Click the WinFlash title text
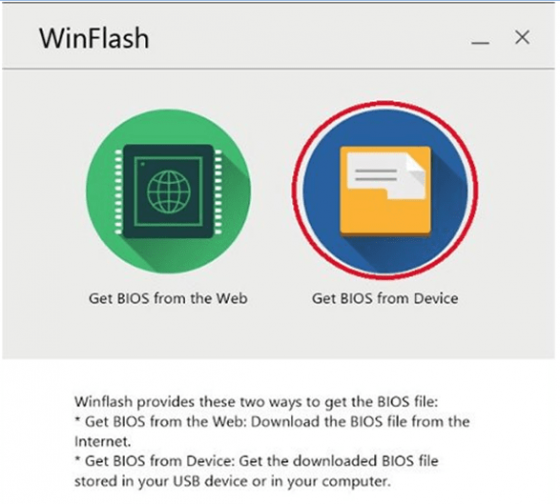The image size is (560, 504). (x=94, y=38)
